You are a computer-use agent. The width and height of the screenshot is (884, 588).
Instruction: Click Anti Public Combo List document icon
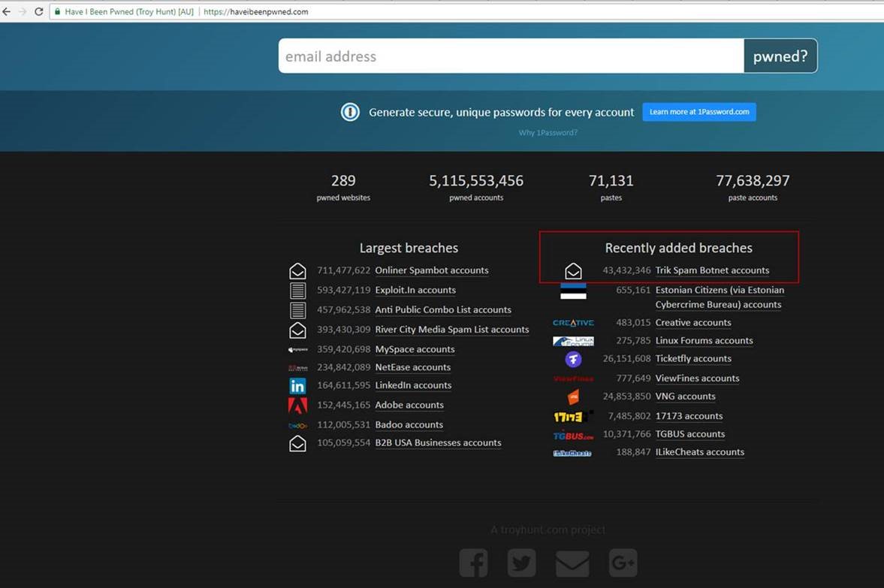click(x=297, y=311)
